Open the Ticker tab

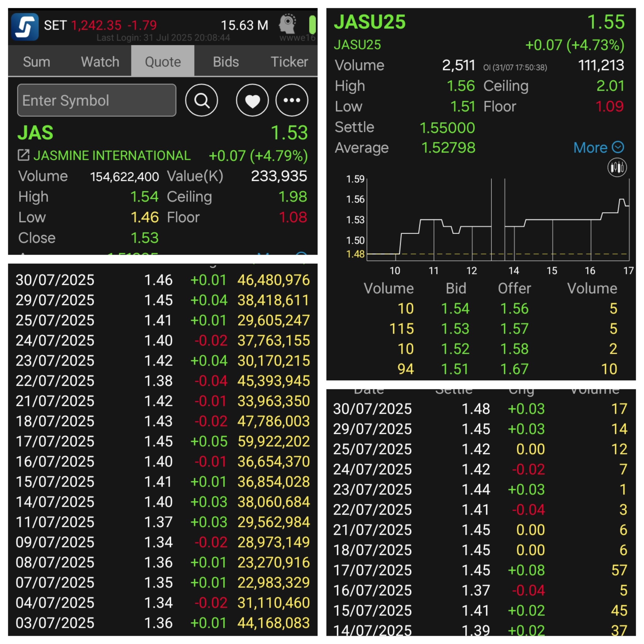[289, 62]
